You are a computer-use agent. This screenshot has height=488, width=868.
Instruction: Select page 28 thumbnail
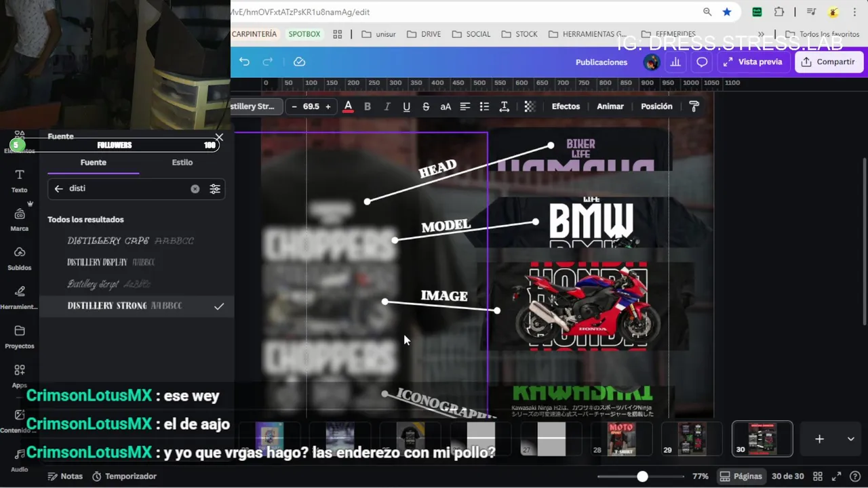point(621,439)
